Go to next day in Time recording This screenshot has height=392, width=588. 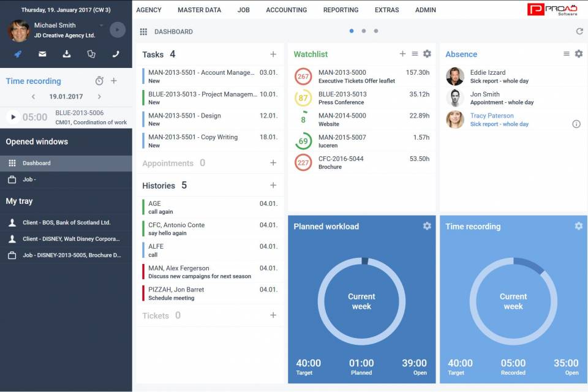click(99, 97)
